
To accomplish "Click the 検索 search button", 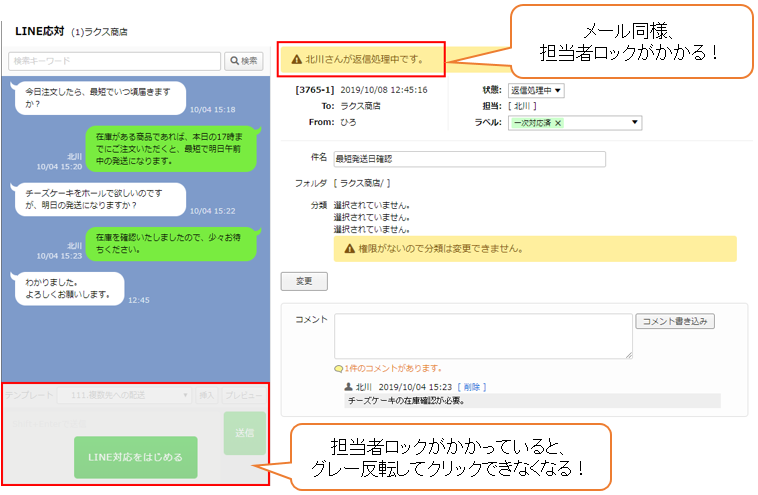I will coord(244,61).
